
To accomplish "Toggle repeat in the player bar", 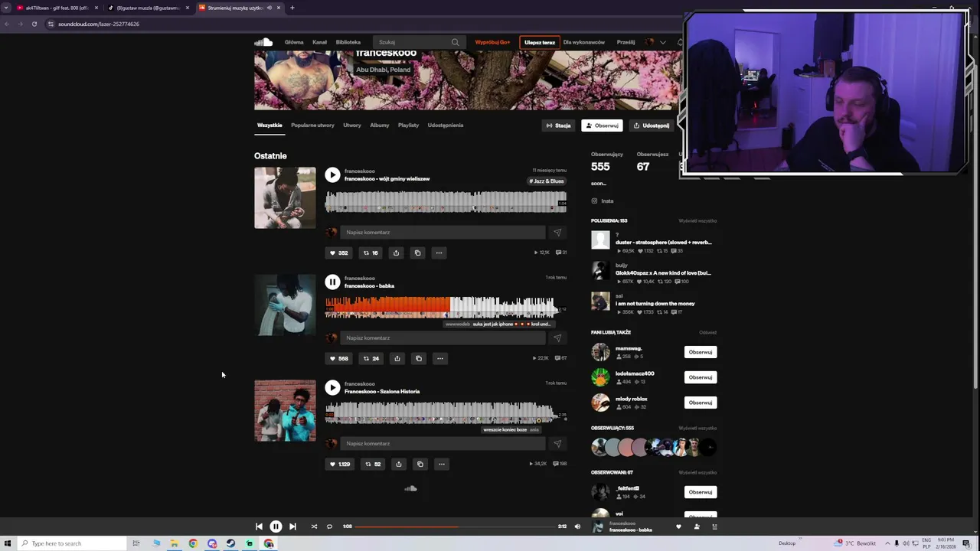I will (x=329, y=527).
